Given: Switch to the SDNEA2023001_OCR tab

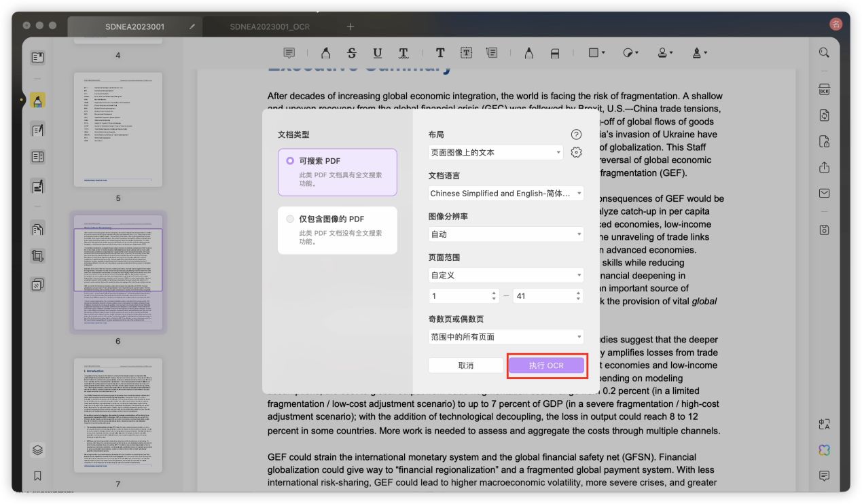Looking at the screenshot, I should coord(270,27).
